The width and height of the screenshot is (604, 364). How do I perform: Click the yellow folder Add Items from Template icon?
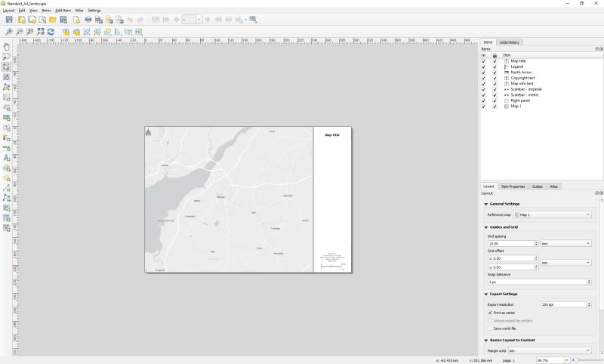tap(53, 20)
